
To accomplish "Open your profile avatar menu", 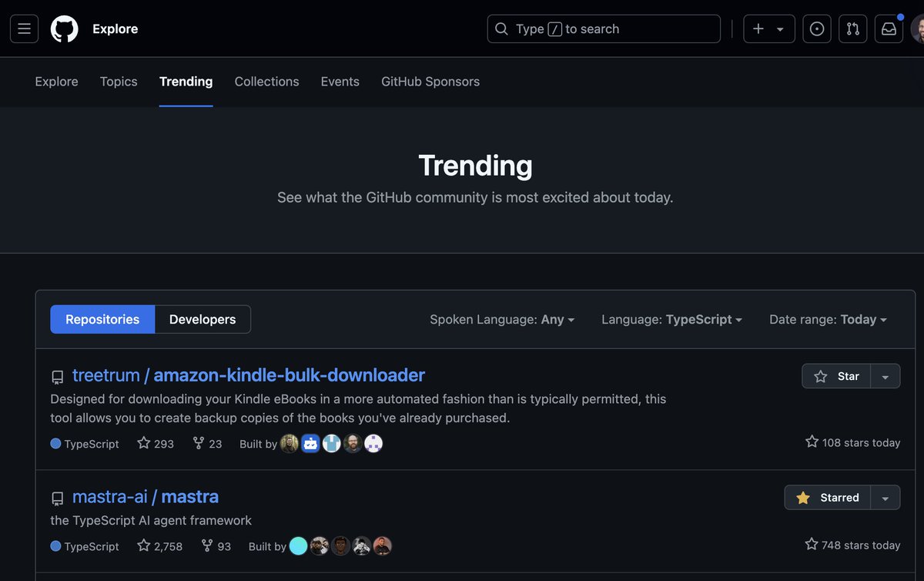I will [x=919, y=29].
